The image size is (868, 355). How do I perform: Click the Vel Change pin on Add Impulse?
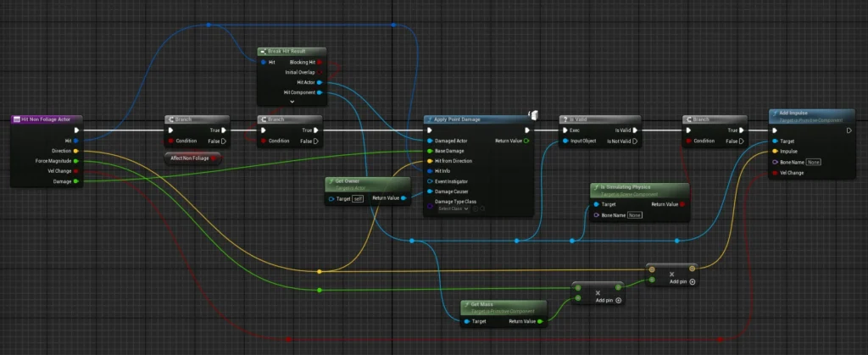pyautogui.click(x=772, y=172)
